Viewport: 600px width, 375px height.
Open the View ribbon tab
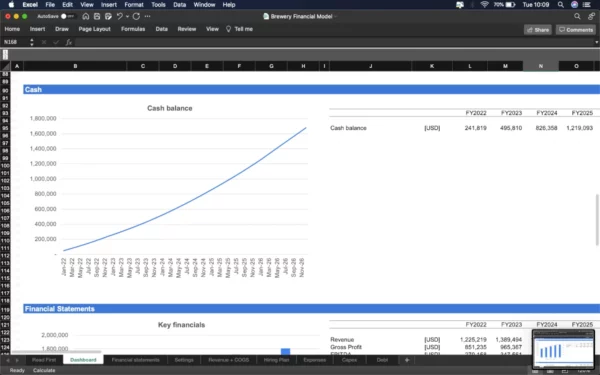tap(212, 29)
